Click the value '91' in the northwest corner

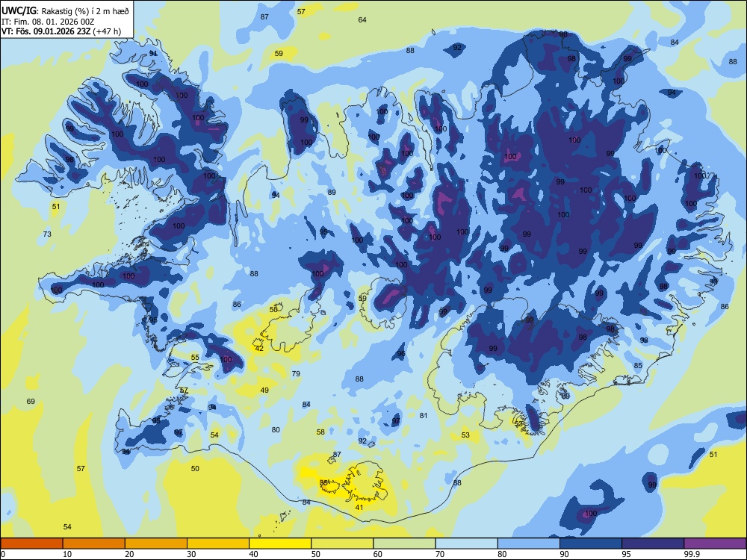pyautogui.click(x=153, y=53)
